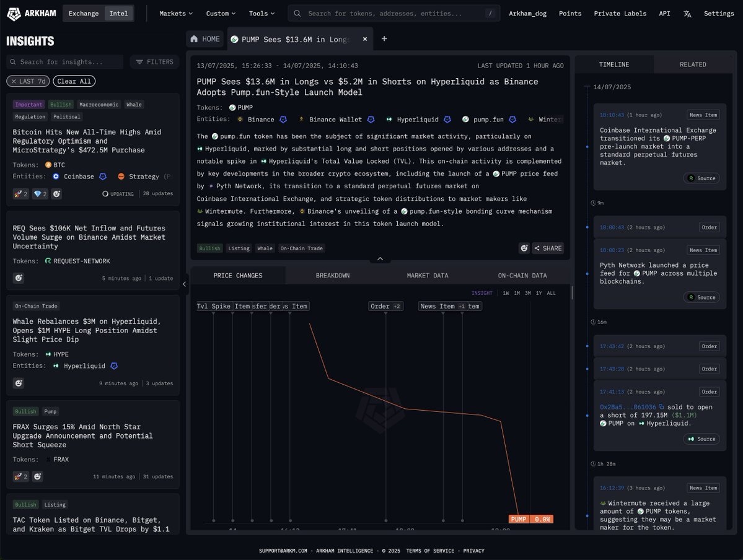This screenshot has width=743, height=560.
Task: Click rocket reaction on FRAX insight card
Action: coord(21,476)
